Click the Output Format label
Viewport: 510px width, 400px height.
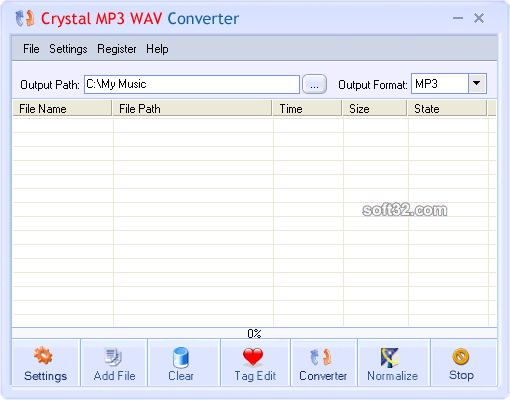[373, 85]
